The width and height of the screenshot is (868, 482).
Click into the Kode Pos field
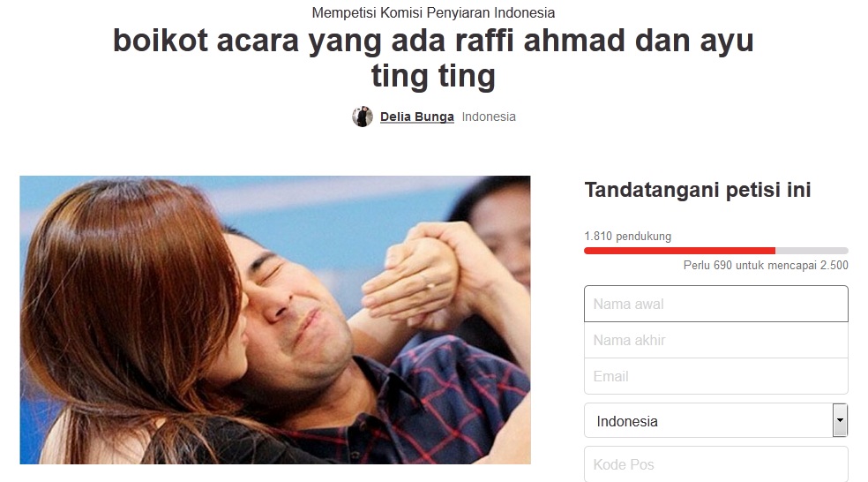click(x=715, y=464)
